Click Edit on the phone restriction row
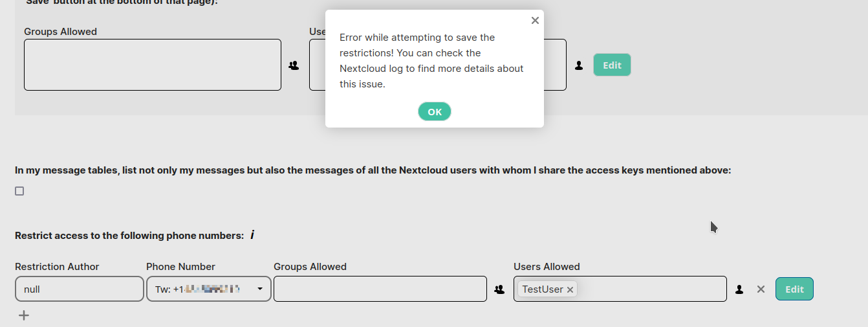The height and width of the screenshot is (327, 868). click(x=794, y=289)
